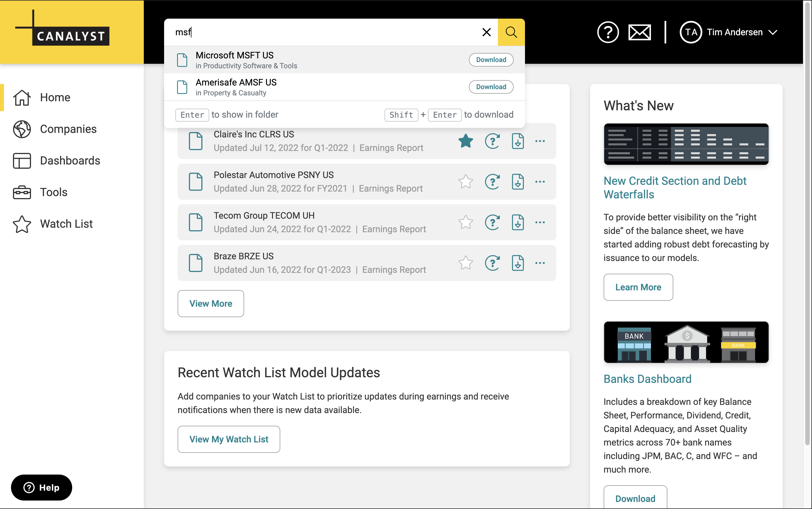Open the mail envelope icon
The width and height of the screenshot is (812, 509).
(639, 32)
